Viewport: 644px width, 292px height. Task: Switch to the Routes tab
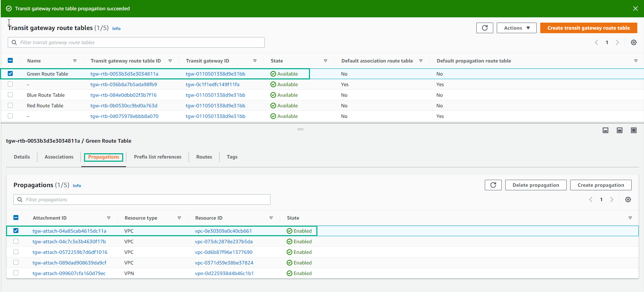204,157
